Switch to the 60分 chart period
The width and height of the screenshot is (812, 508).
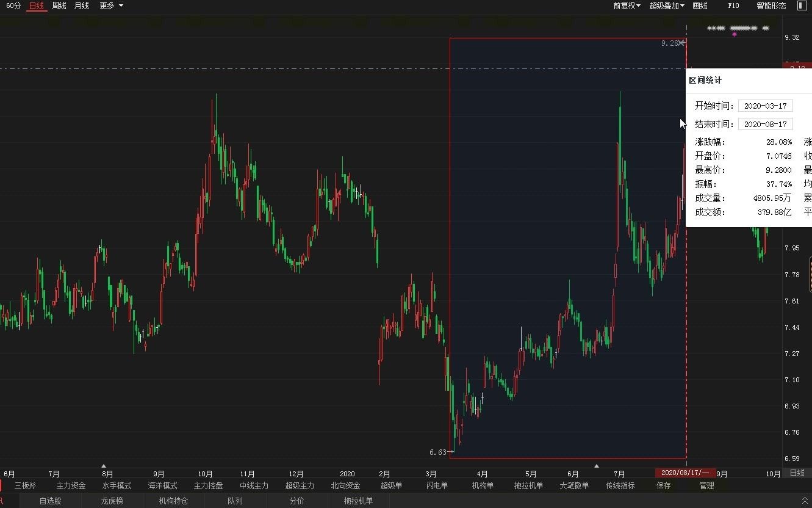tap(13, 5)
